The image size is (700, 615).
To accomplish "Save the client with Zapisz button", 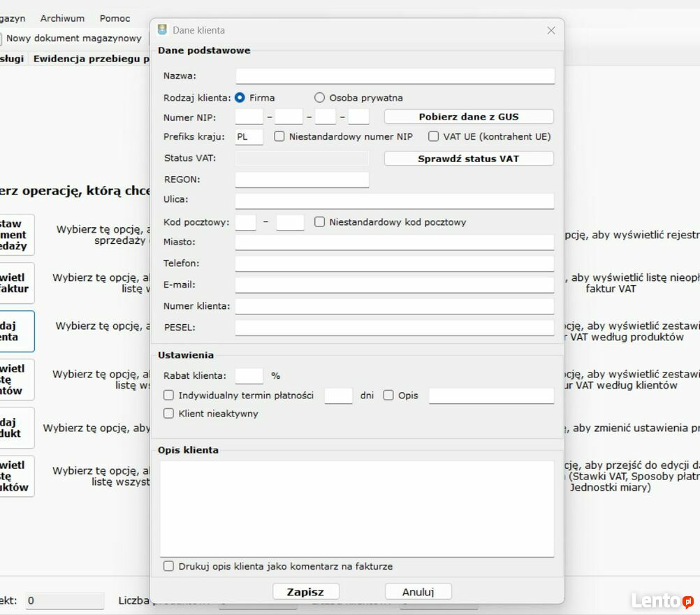I will 306,592.
